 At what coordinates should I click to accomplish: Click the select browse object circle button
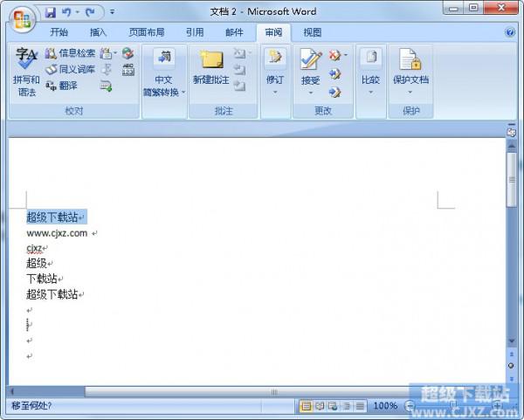pos(511,366)
